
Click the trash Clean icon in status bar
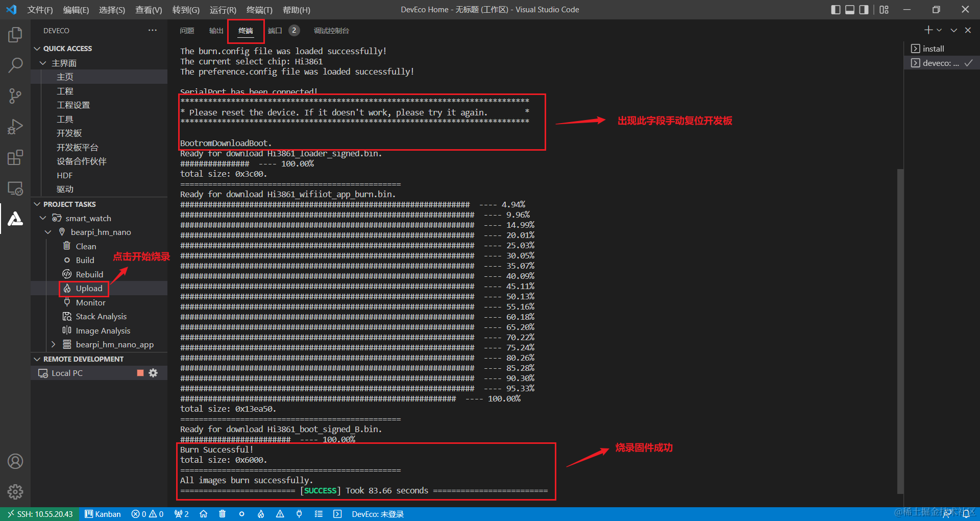(x=222, y=514)
